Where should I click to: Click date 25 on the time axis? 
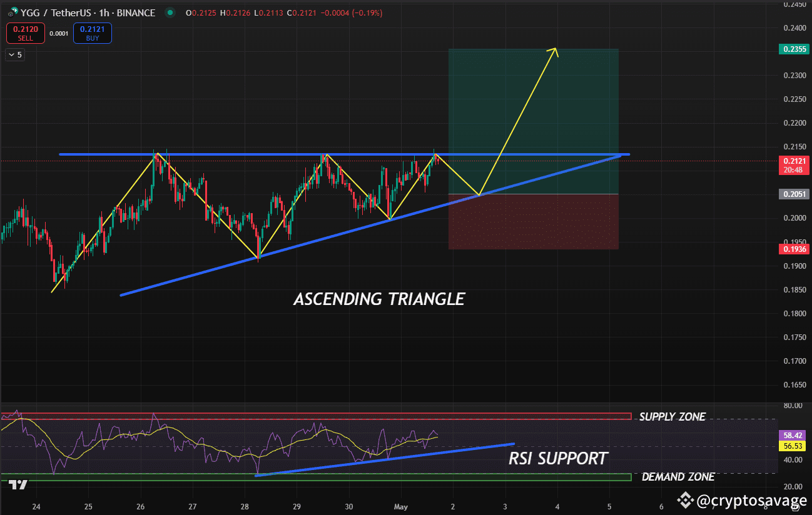click(x=88, y=506)
